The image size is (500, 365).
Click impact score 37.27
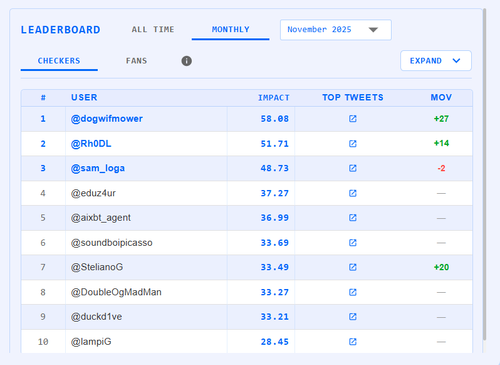tap(275, 193)
